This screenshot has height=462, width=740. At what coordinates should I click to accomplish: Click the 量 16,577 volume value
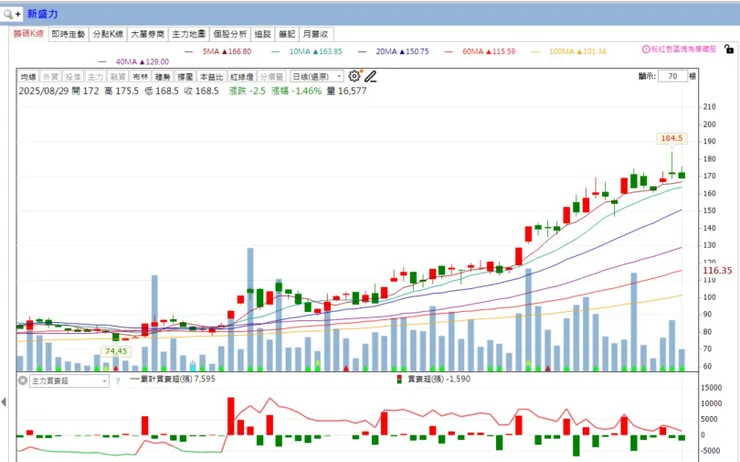tap(346, 91)
